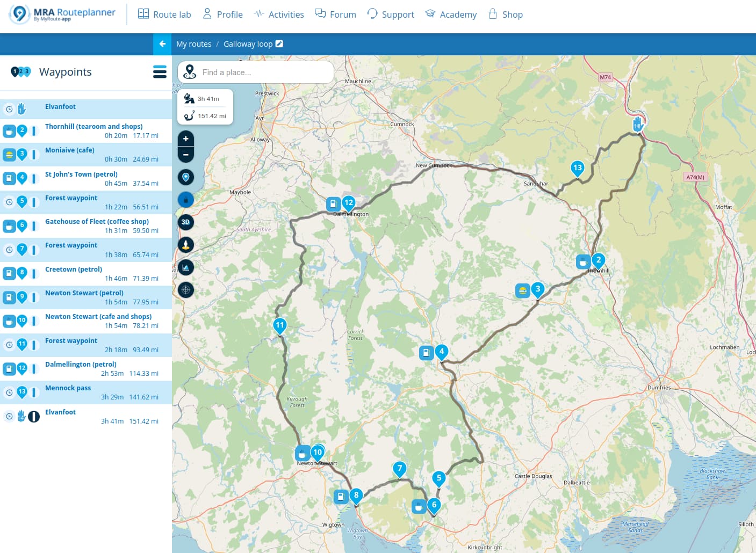This screenshot has width=756, height=553.
Task: Click the coffee cup icon beside map marker 6
Action: pos(419,506)
